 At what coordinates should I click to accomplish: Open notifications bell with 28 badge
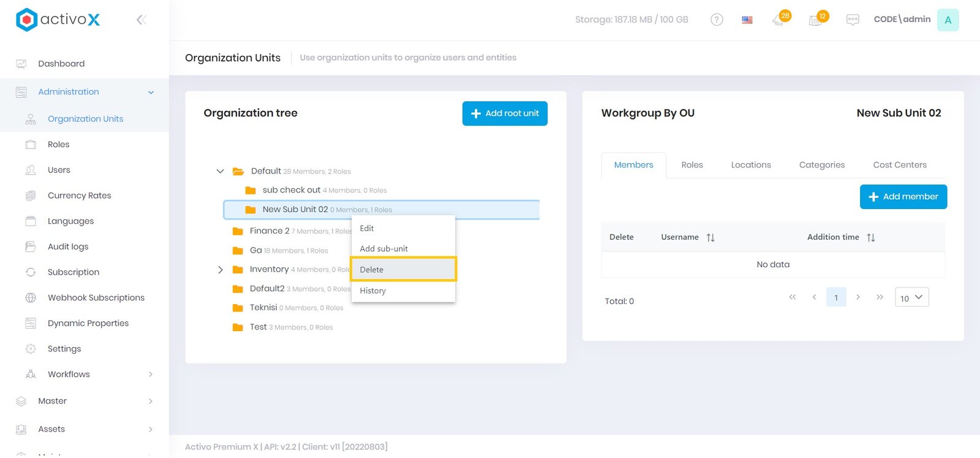[779, 20]
